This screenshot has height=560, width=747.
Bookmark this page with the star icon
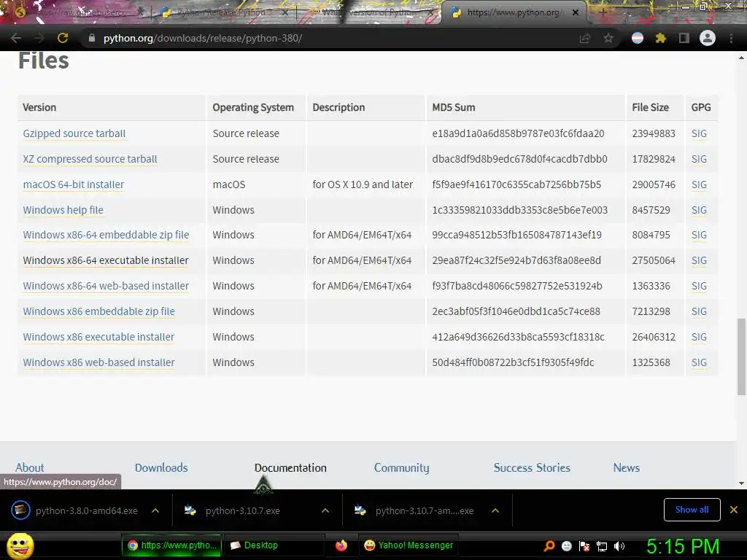(x=608, y=38)
